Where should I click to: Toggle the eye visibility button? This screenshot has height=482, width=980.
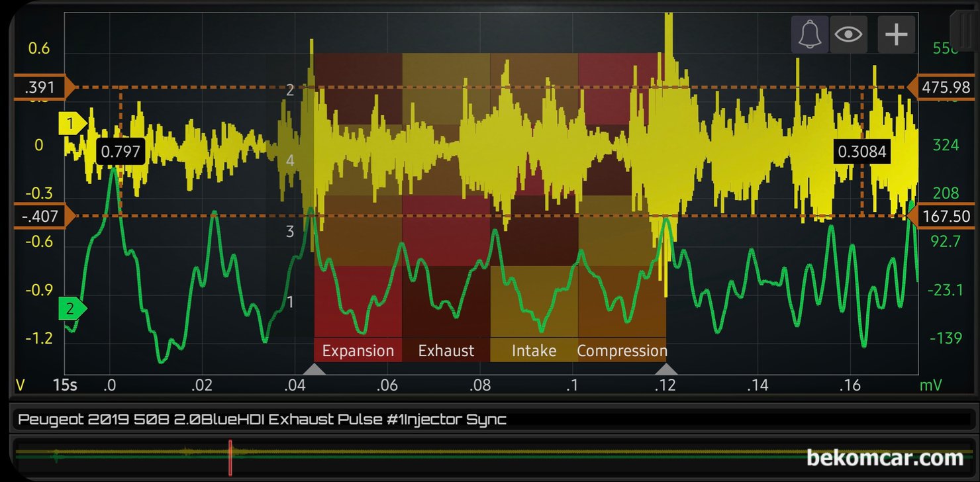848,34
